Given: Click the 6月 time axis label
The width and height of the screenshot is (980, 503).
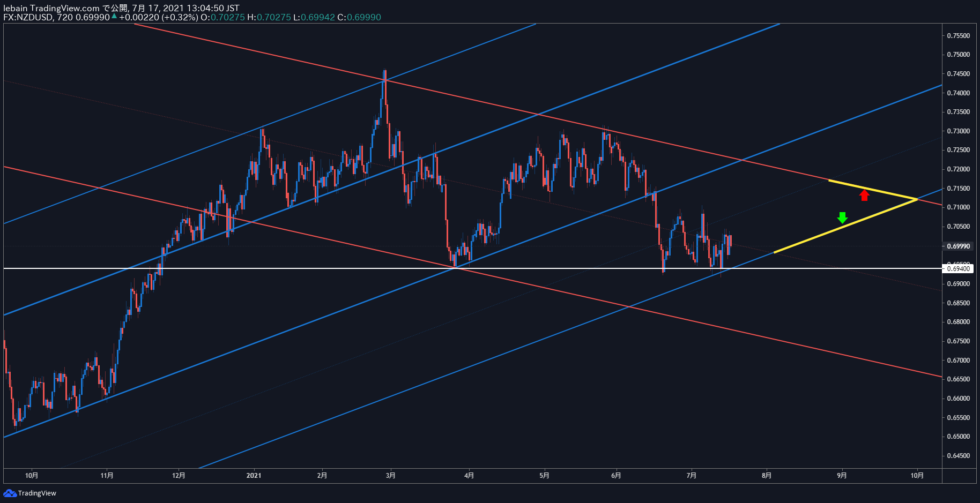Looking at the screenshot, I should (617, 476).
